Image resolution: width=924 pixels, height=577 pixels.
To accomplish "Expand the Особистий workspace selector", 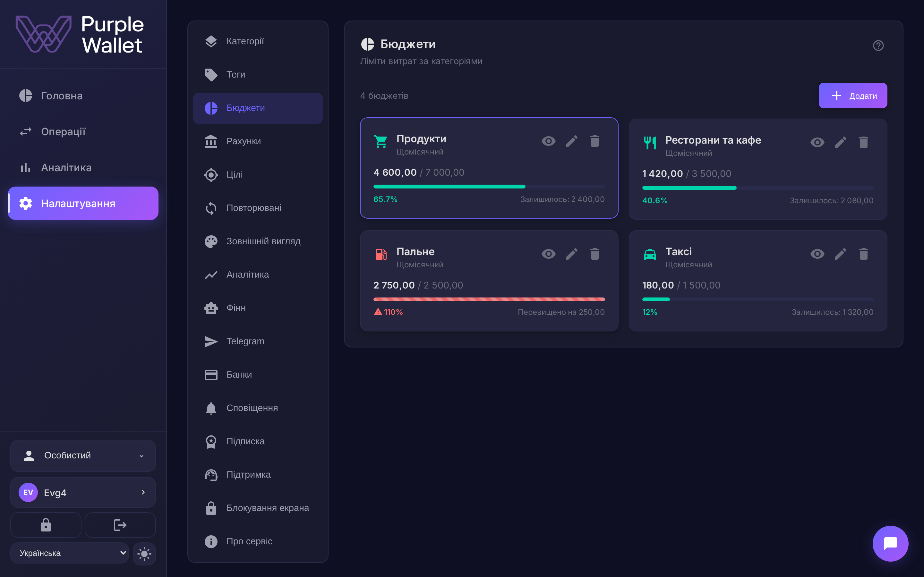I will point(83,455).
